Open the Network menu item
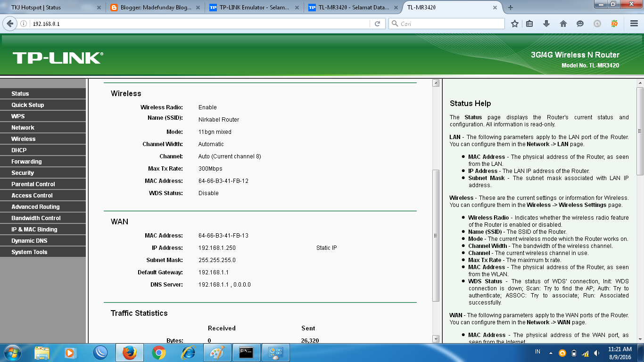Image resolution: width=644 pixels, height=362 pixels. coord(43,128)
